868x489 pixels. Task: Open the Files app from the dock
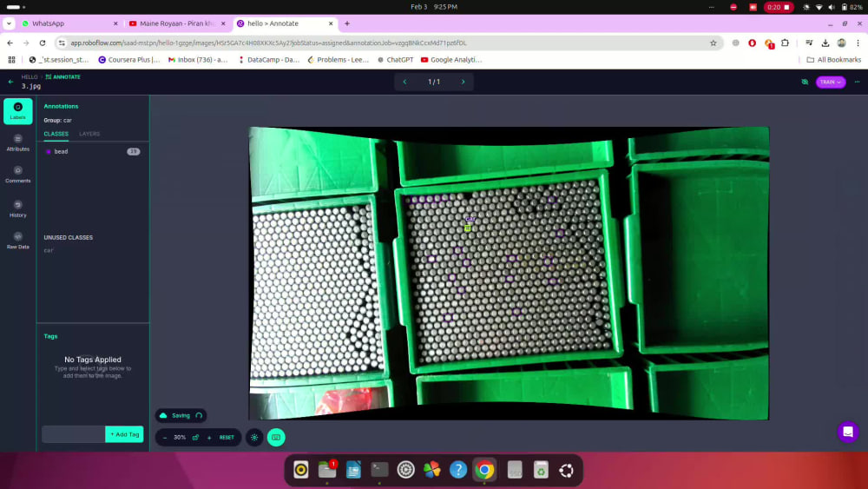(x=327, y=470)
